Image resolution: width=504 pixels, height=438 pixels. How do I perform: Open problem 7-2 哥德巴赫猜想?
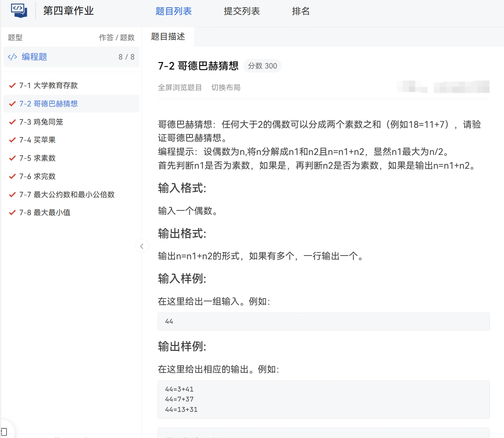[71, 104]
